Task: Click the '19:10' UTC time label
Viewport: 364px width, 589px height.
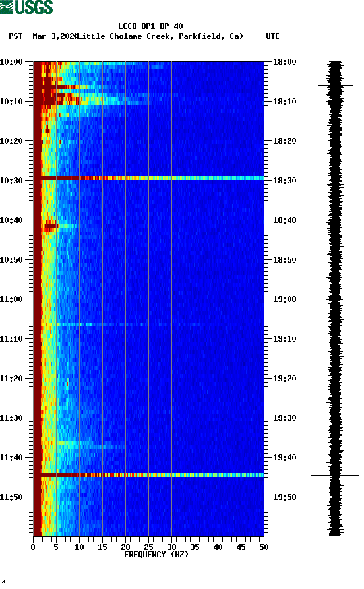Action: [284, 339]
